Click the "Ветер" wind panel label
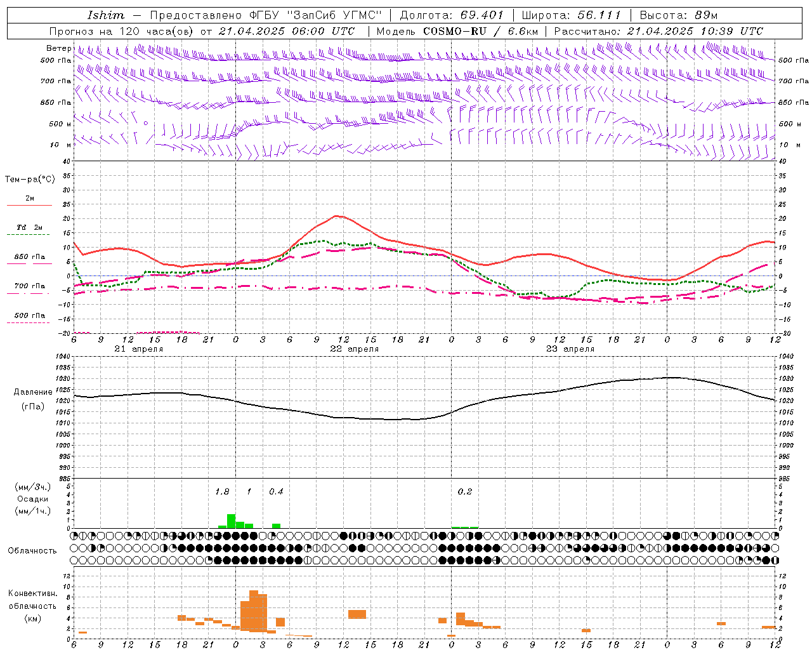Screen dimensions: 812x650 (x=59, y=48)
